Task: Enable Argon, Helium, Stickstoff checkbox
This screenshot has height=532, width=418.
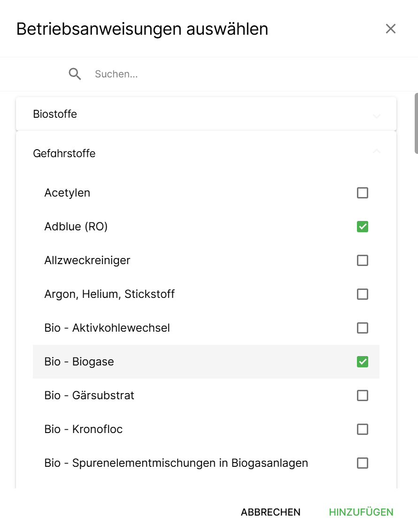Action: [363, 294]
